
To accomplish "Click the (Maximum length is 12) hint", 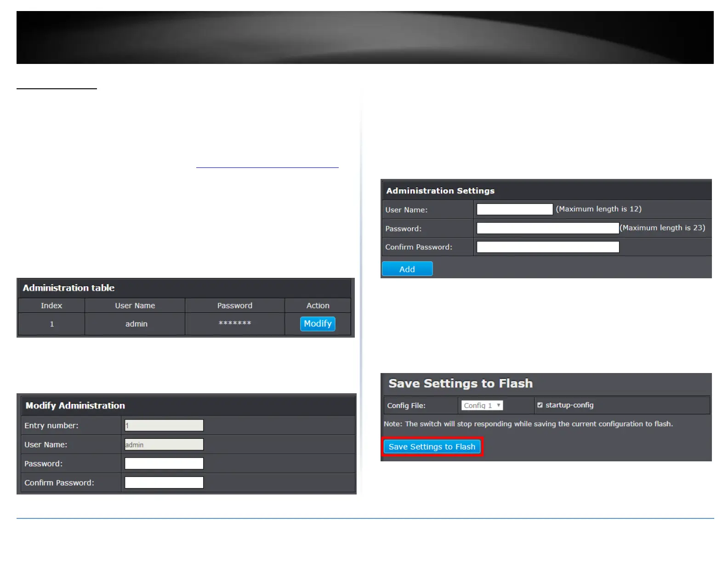I will pyautogui.click(x=598, y=209).
